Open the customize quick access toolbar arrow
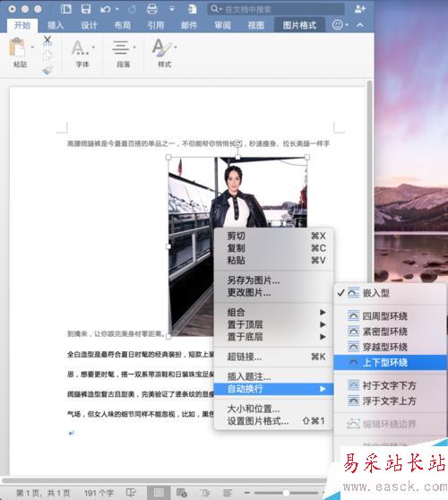448x500 pixels. tap(172, 9)
